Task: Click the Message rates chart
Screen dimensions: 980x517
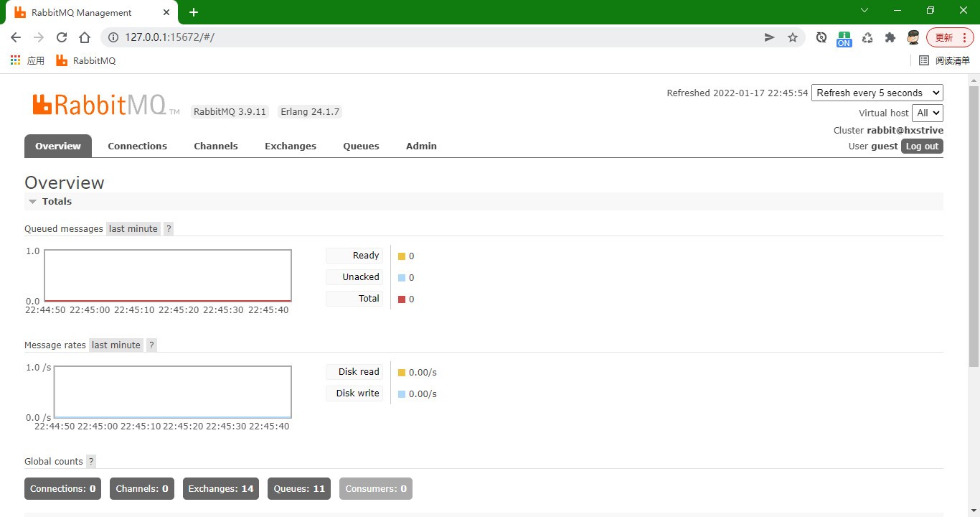Action: tap(173, 392)
